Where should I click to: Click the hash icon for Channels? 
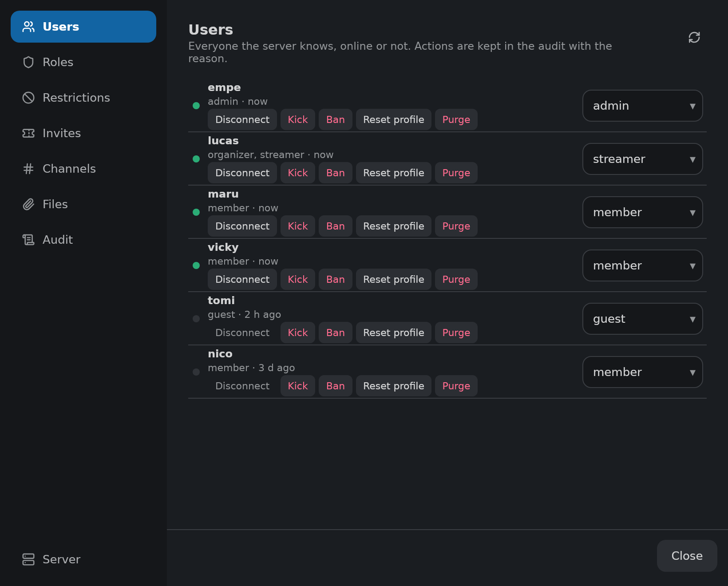pos(28,169)
